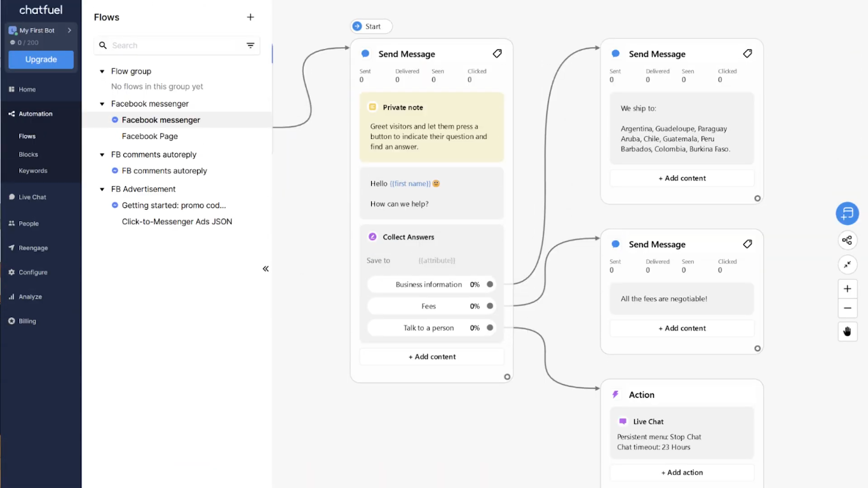Viewport: 868px width, 488px height.
Task: Open Live Chat in the sidebar
Action: (x=32, y=197)
